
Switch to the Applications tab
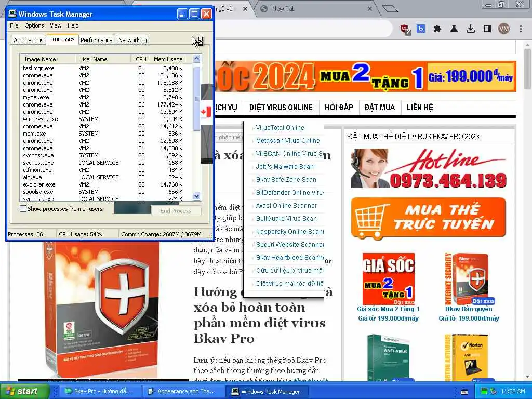point(29,40)
